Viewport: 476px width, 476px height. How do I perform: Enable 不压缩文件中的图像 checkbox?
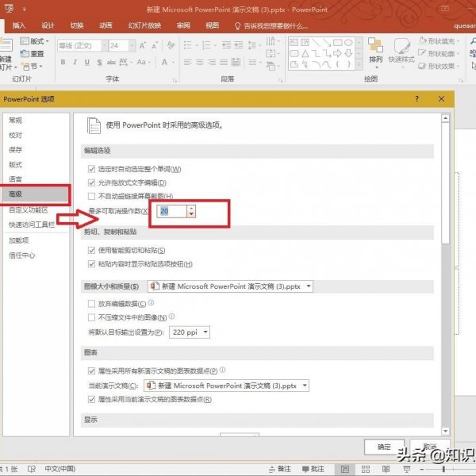(x=92, y=317)
